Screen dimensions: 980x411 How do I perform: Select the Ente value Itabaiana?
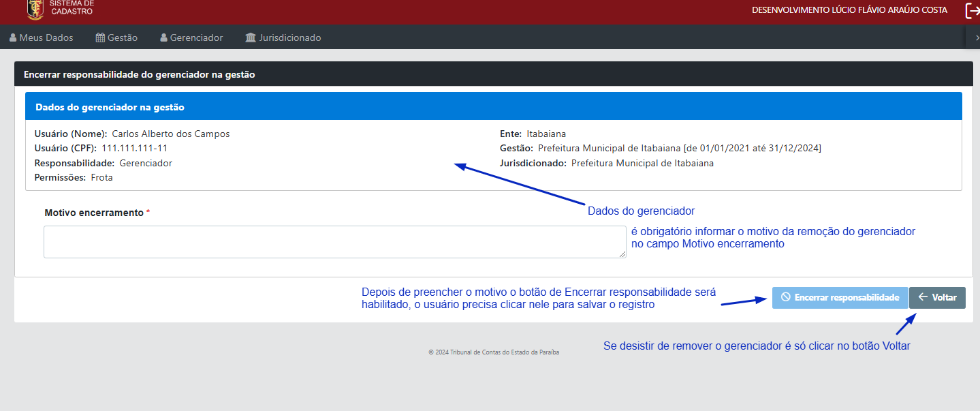546,134
